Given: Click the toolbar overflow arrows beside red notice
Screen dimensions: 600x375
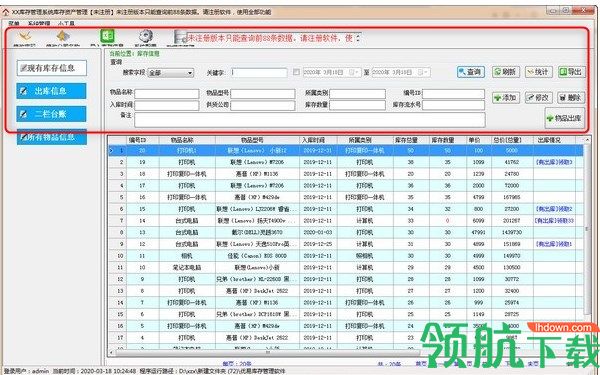Looking at the screenshot, I should pos(358,38).
